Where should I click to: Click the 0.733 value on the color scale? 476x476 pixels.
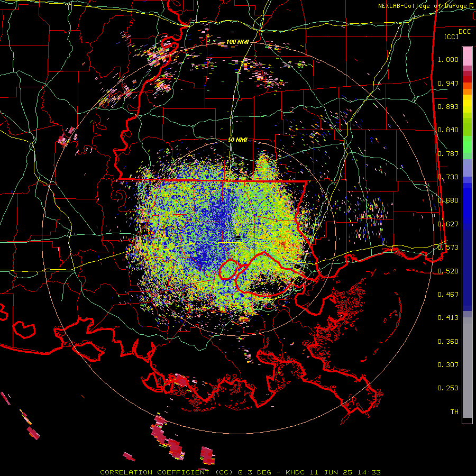click(448, 177)
